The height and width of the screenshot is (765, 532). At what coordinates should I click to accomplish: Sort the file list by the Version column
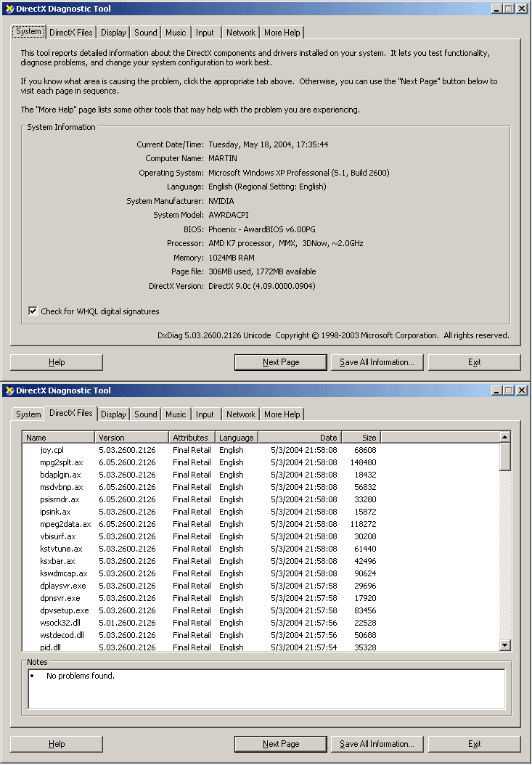coord(131,438)
